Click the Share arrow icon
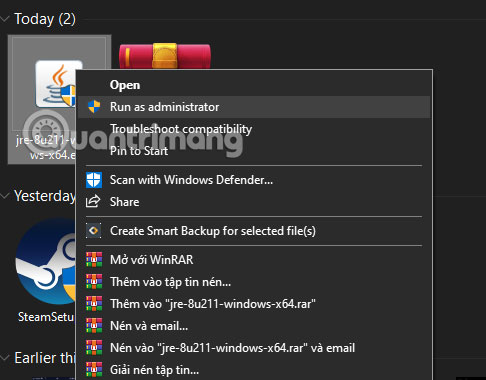Viewport: 486px width, 380px height. pyautogui.click(x=93, y=201)
